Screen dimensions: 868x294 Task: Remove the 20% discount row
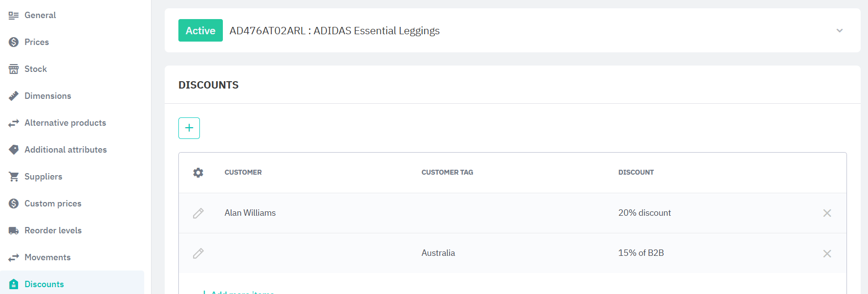tap(827, 213)
